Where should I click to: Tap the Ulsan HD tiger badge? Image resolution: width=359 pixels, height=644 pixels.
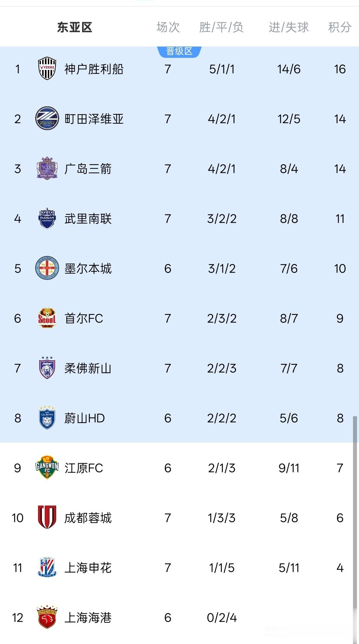tap(47, 418)
